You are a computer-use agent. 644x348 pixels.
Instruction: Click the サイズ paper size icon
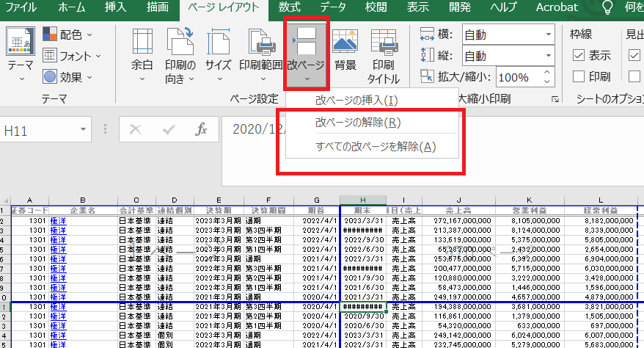[218, 42]
